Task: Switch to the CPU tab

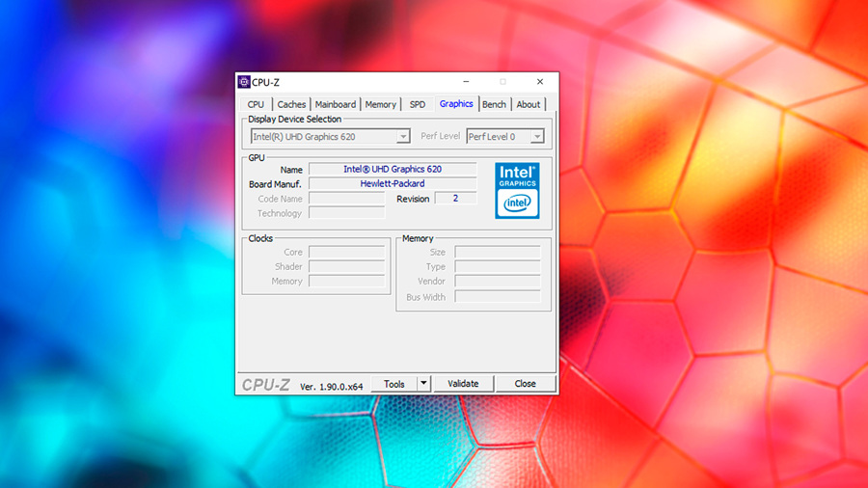Action: pyautogui.click(x=256, y=104)
